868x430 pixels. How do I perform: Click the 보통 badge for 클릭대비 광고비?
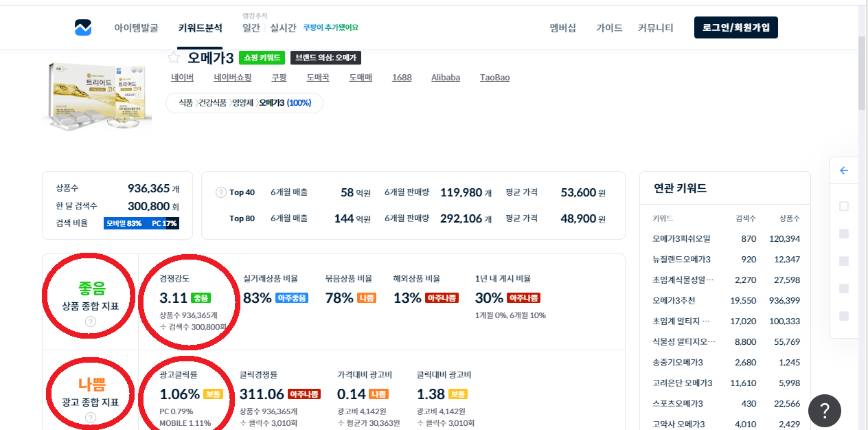click(x=458, y=394)
